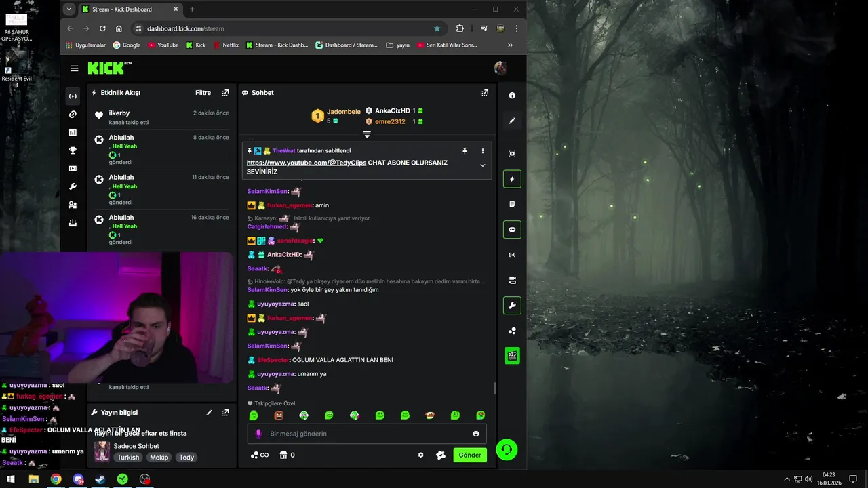The height and width of the screenshot is (488, 868).
Task: Toggle the camera preview panel icon
Action: click(512, 280)
